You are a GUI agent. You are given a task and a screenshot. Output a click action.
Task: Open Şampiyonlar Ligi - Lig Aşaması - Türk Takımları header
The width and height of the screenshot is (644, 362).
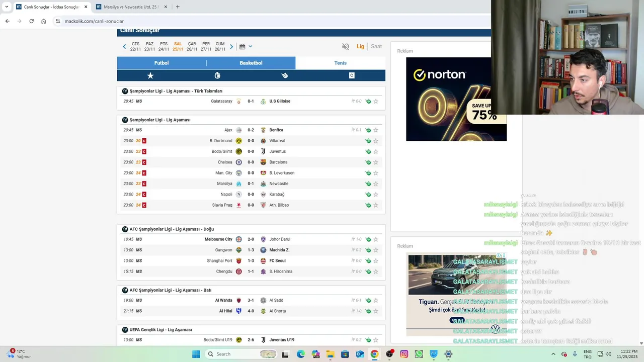[x=176, y=91]
